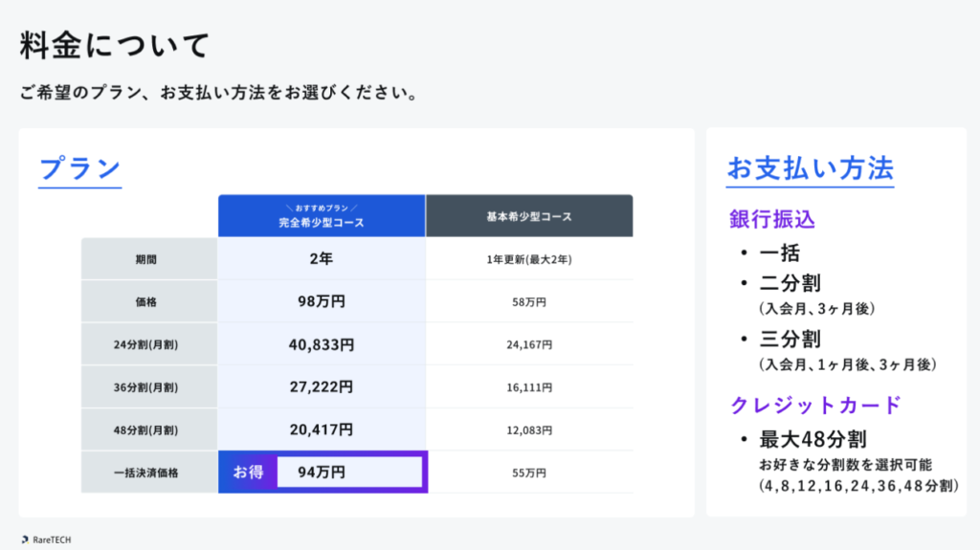Click the 40,833円 monthly amount

[322, 344]
